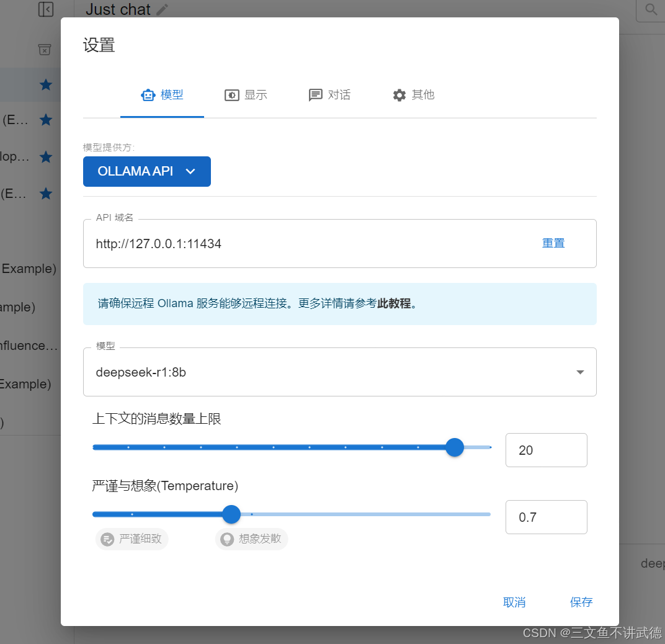
Task: Click the Temperature slider handle
Action: (x=231, y=514)
